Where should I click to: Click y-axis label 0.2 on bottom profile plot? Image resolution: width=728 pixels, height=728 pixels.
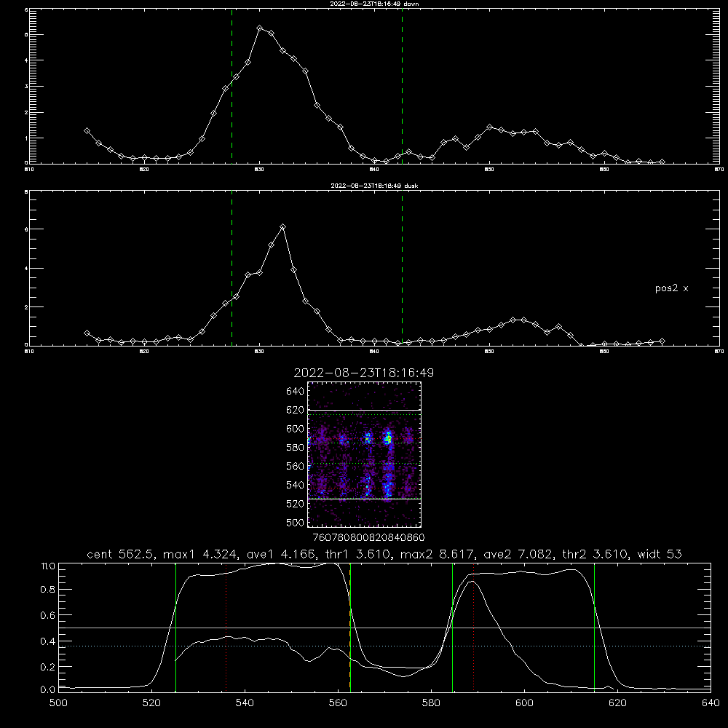48,667
